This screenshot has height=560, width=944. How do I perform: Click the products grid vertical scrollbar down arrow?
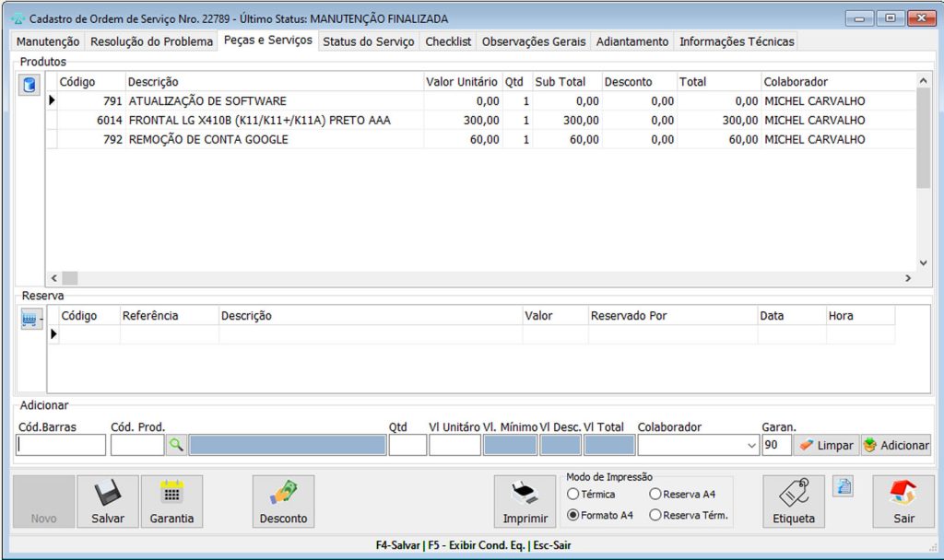click(x=924, y=262)
